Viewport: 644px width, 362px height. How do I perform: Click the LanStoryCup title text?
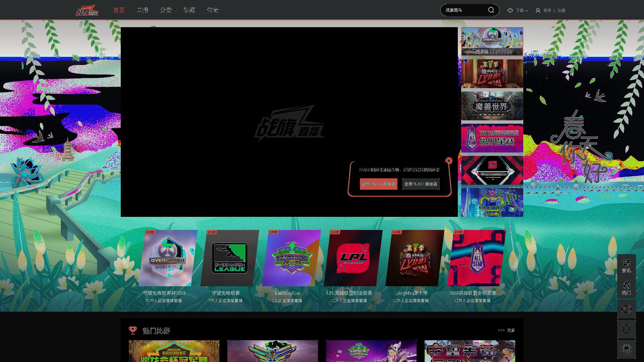[x=287, y=293]
